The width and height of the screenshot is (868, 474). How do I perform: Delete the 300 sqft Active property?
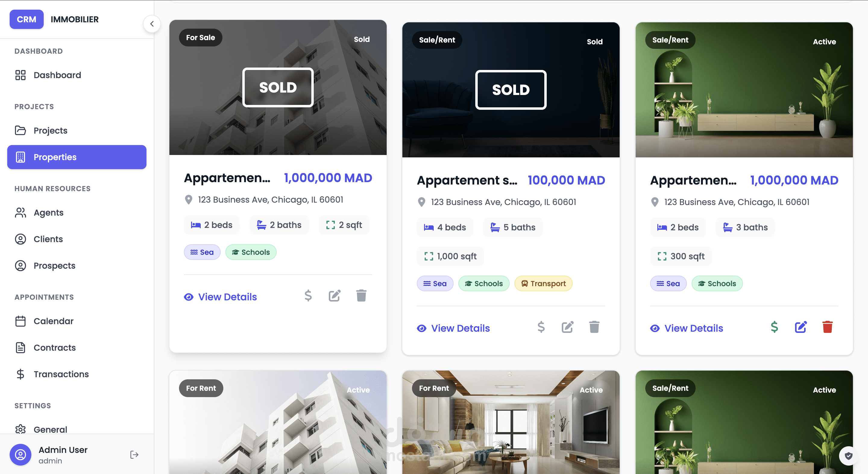click(827, 327)
